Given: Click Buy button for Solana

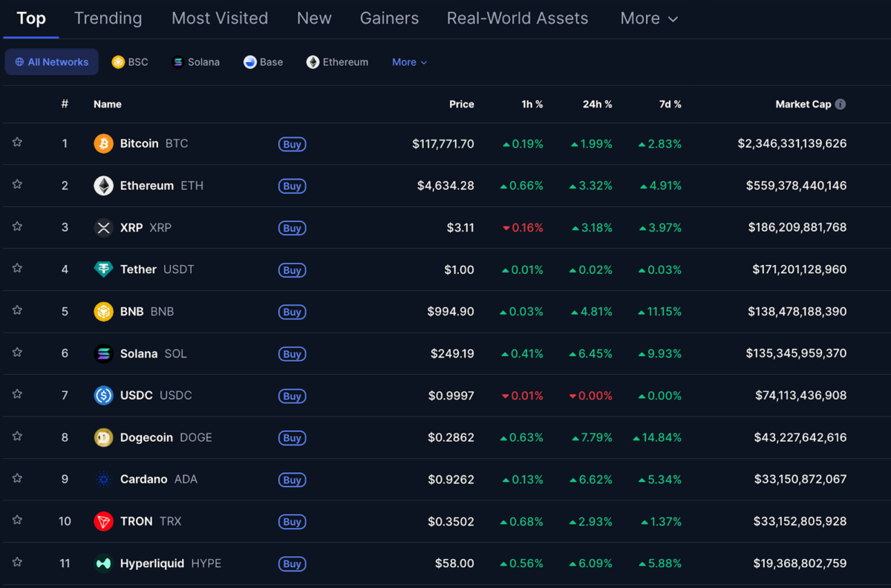Looking at the screenshot, I should (x=293, y=354).
